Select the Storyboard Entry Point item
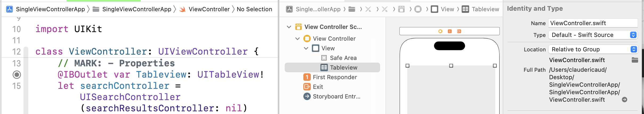The width and height of the screenshot is (644, 114). point(336,96)
